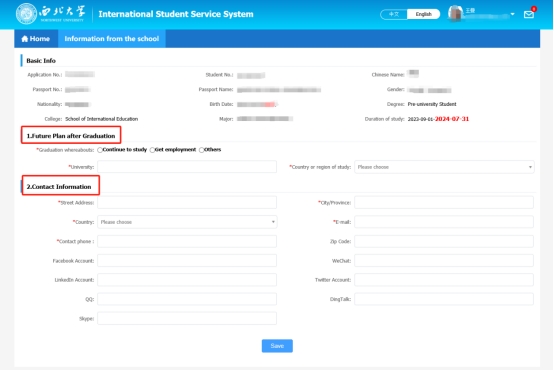Click the E-mail input field
554x371 pixels.
tap(444, 222)
